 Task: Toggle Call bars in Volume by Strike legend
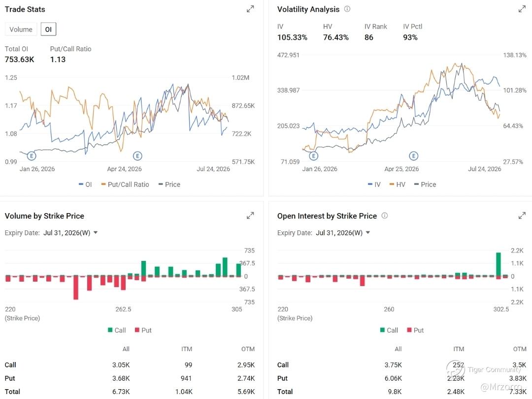[117, 330]
